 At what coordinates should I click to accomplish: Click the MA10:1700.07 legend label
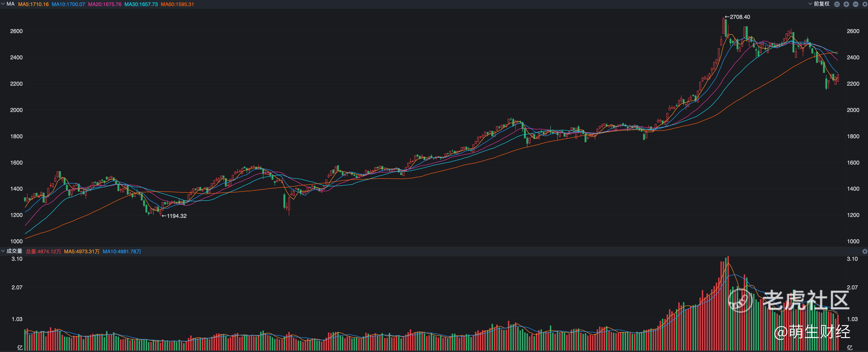coord(68,4)
